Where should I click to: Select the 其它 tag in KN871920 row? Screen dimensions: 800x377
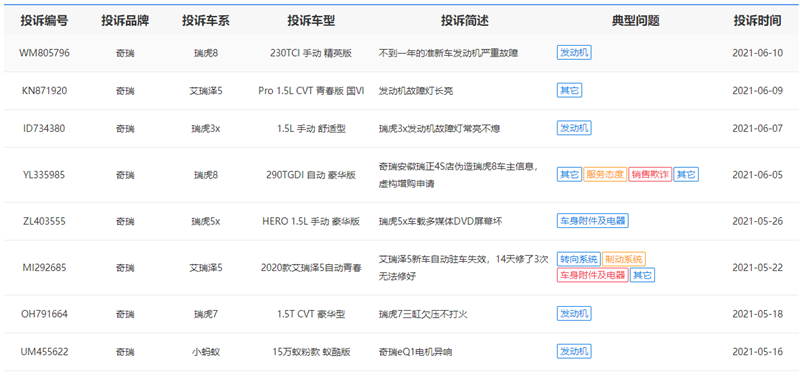point(569,91)
